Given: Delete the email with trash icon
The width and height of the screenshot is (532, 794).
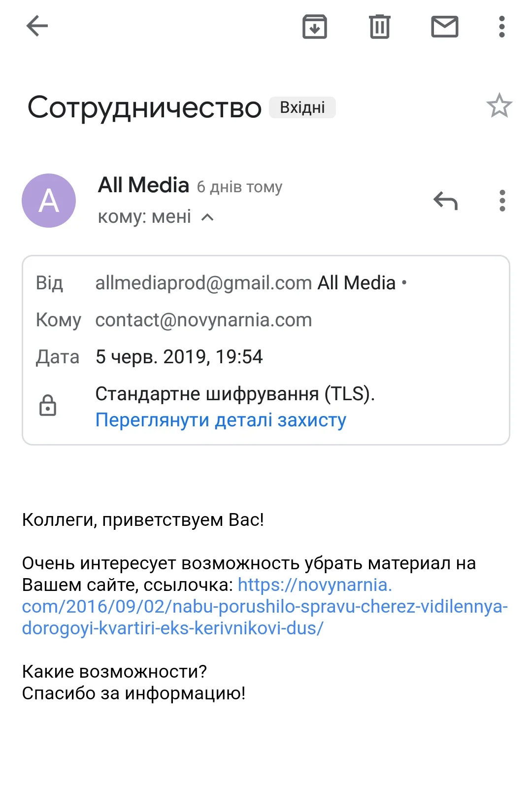Looking at the screenshot, I should tap(379, 27).
